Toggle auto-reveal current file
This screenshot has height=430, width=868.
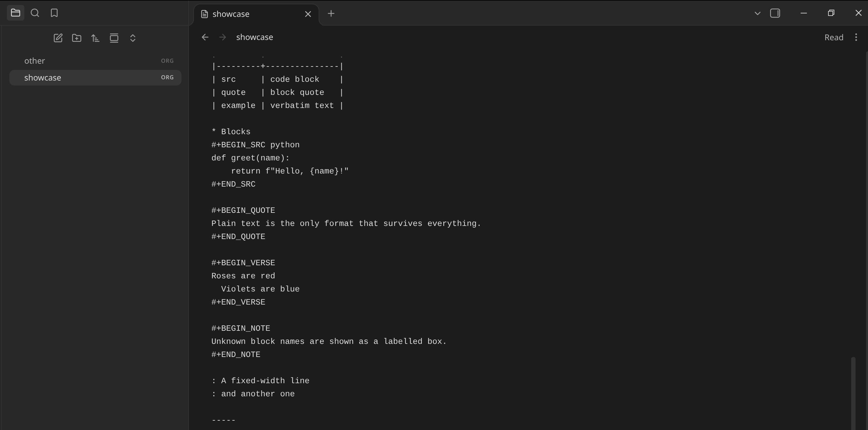114,38
